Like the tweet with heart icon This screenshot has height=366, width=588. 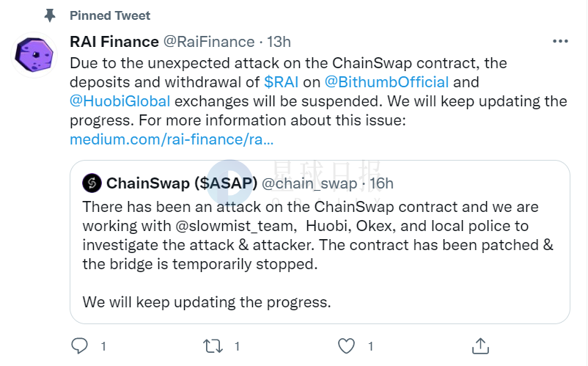(x=346, y=345)
